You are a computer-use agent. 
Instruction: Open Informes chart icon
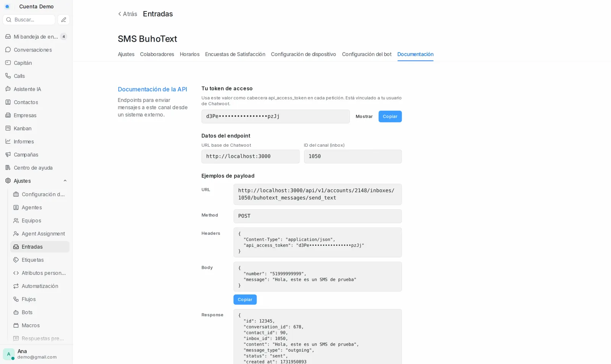click(8, 141)
